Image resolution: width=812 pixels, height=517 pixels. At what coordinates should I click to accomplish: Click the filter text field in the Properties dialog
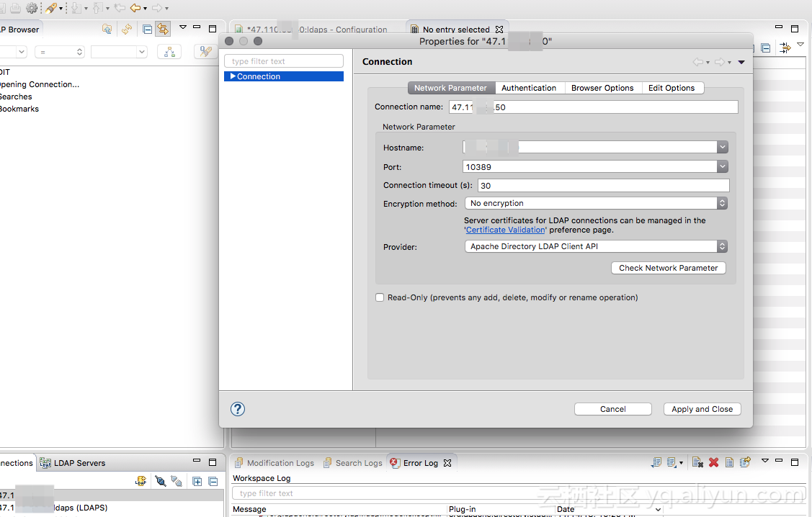(x=284, y=61)
